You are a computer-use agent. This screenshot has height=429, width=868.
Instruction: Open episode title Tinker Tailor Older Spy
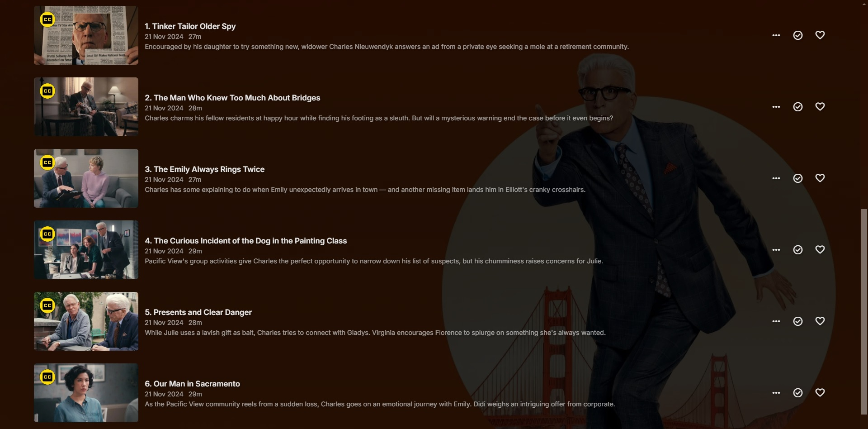[190, 26]
